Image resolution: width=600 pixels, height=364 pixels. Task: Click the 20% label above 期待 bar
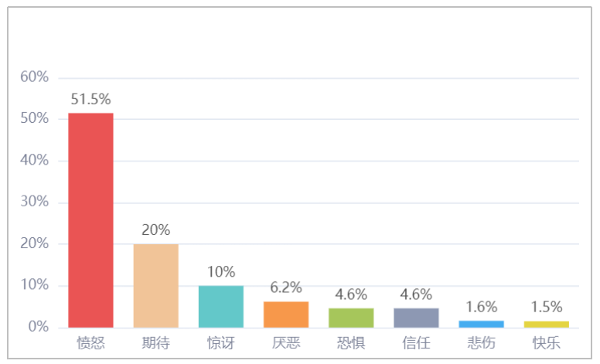click(155, 230)
